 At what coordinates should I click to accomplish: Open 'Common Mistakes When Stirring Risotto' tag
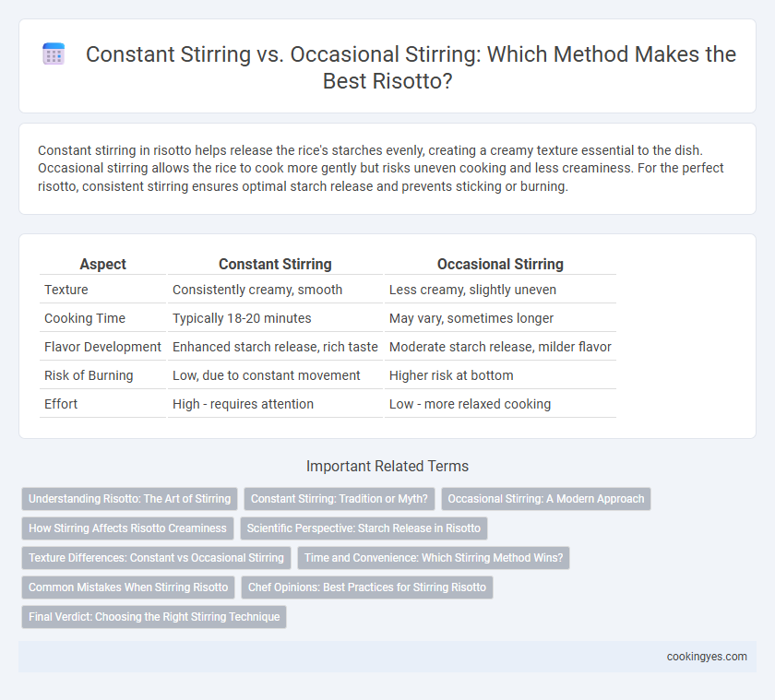(128, 587)
